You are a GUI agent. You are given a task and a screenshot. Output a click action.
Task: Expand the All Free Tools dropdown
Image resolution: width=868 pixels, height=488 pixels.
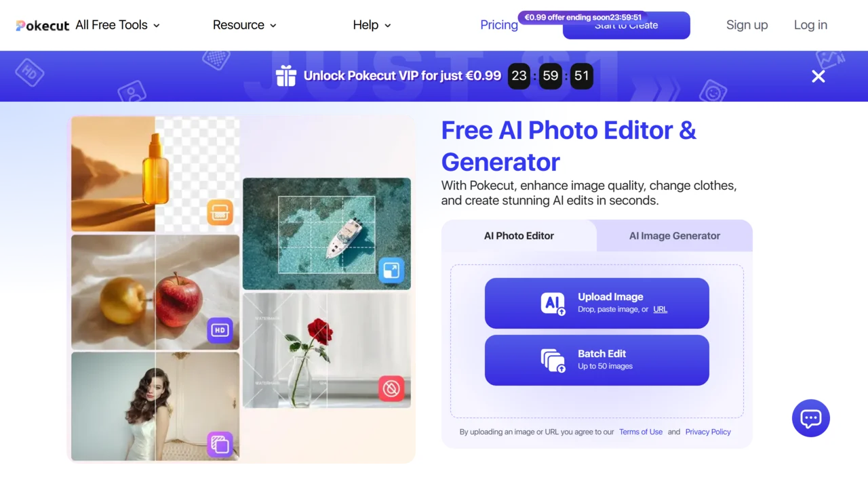tap(117, 25)
